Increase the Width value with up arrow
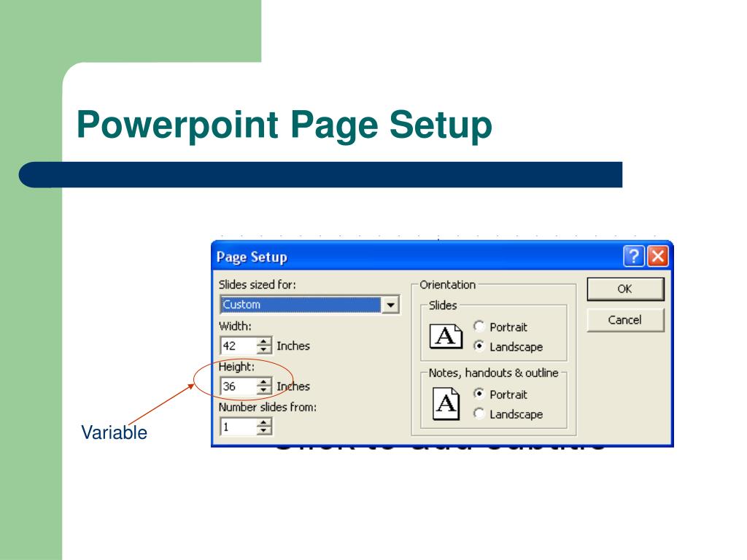This screenshot has height=560, width=747. pyautogui.click(x=263, y=341)
